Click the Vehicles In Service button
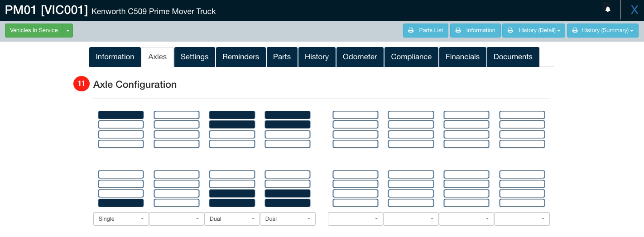 tap(34, 30)
